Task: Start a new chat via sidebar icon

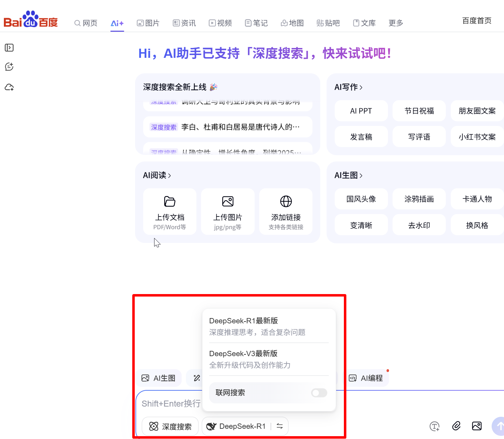Action: (9, 67)
